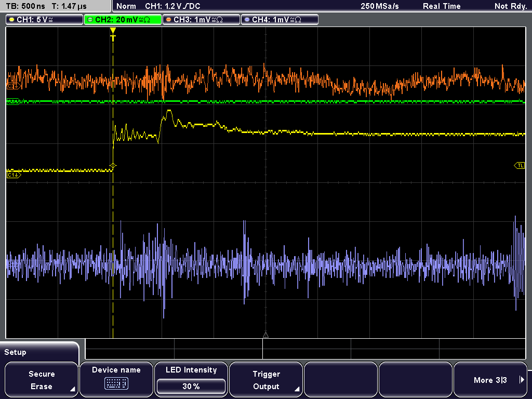Select the CH4: 1 mV channel tab
Viewport: 532px width, 399px height.
pos(280,20)
